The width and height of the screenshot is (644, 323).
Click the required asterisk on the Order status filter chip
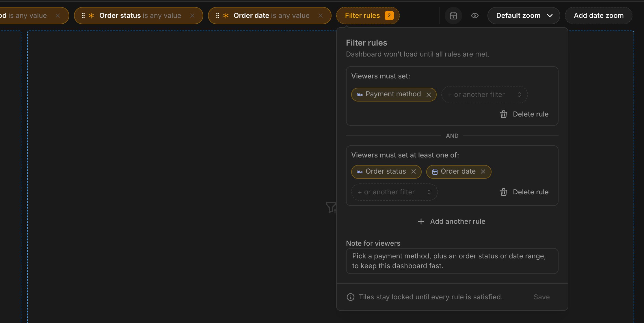91,16
